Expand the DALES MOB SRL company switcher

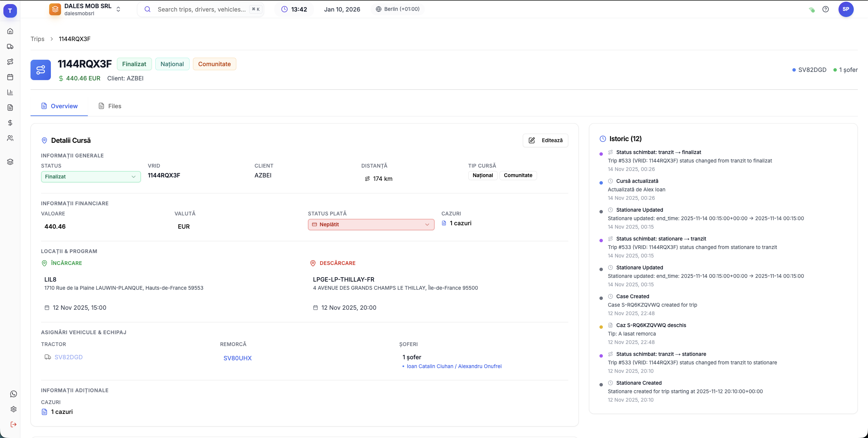[x=85, y=9]
